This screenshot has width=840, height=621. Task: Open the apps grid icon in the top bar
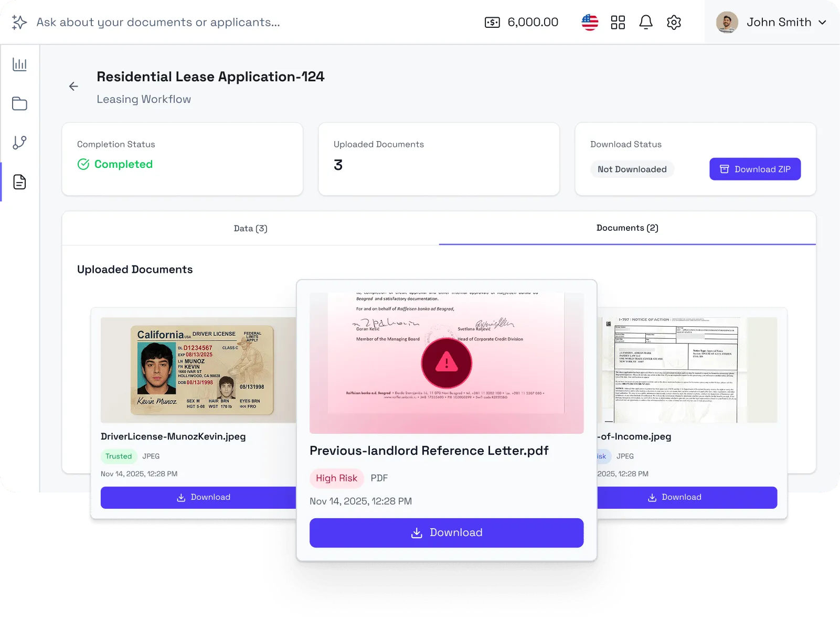[618, 22]
